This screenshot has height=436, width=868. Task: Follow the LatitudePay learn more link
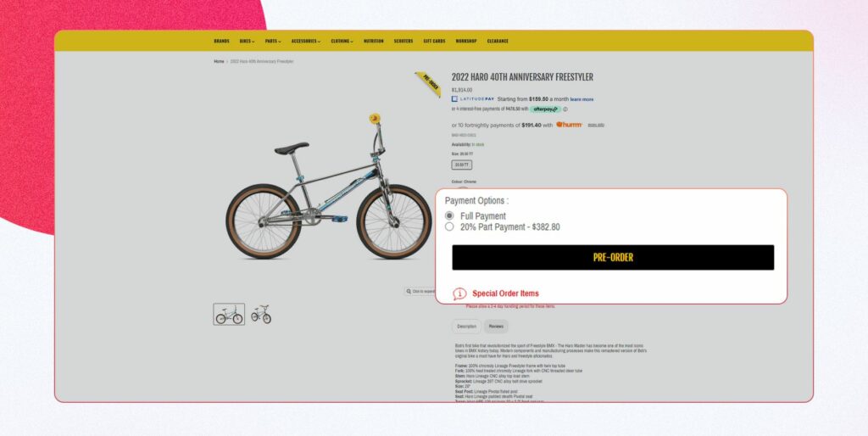(581, 99)
